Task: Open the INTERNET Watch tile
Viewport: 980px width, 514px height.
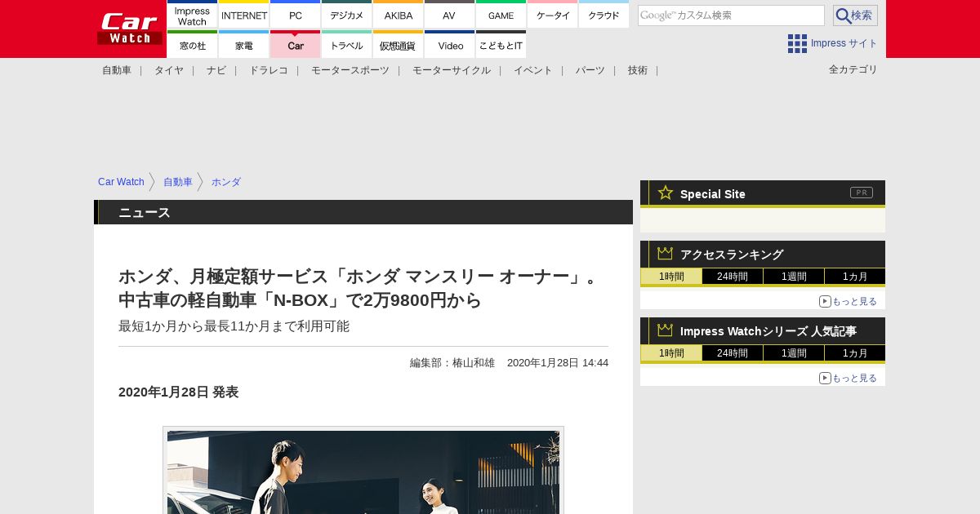Action: point(243,15)
